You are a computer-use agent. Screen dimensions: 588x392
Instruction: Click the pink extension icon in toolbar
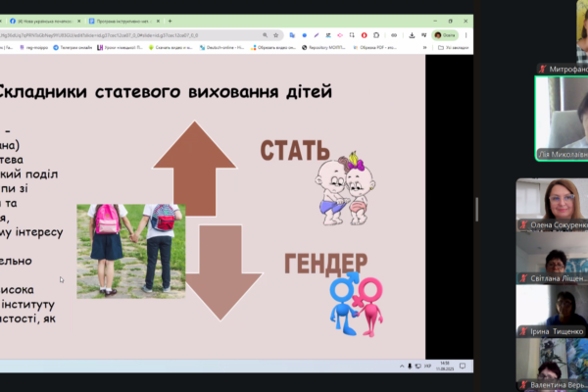(340, 35)
